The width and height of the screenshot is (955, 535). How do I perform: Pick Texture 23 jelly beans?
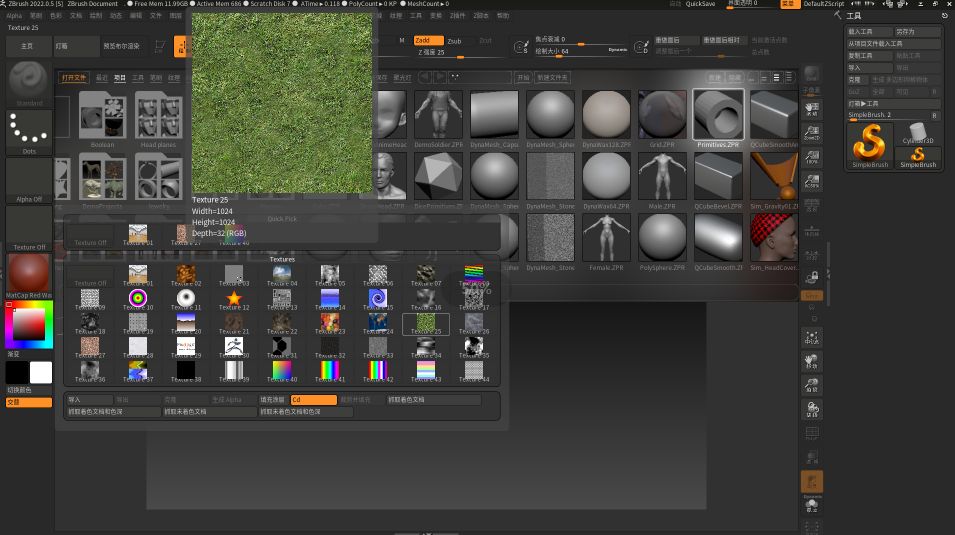329,324
